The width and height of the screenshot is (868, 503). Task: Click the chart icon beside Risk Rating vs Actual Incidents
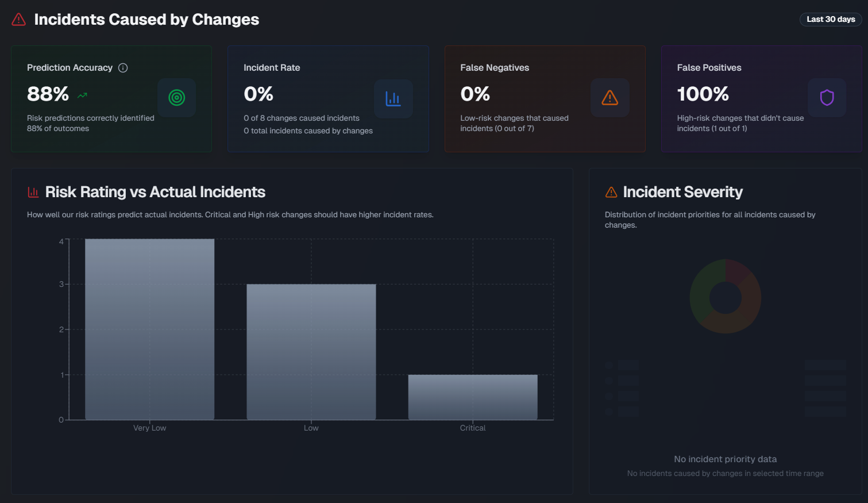coord(33,192)
